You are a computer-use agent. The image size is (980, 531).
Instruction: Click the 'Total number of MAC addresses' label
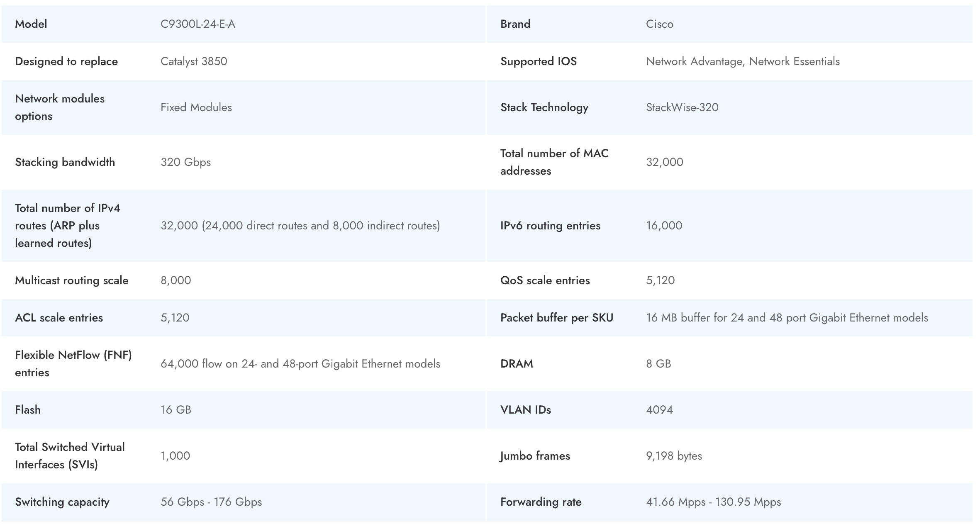pos(554,162)
